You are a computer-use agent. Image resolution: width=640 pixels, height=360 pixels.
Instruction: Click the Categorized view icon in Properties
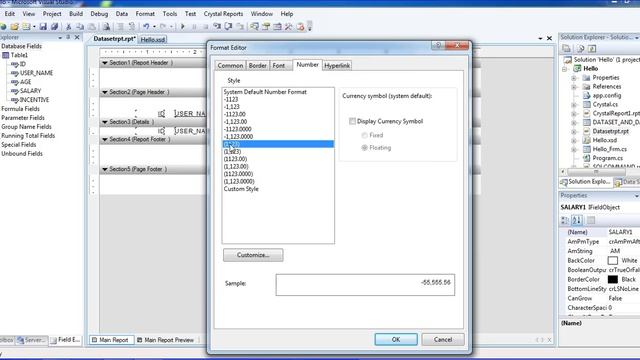[x=565, y=220]
